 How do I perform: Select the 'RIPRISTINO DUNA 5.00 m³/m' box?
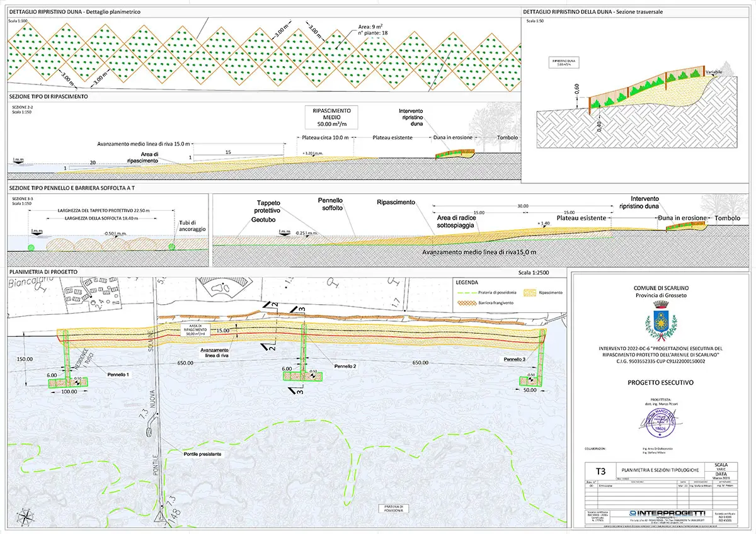[564, 62]
